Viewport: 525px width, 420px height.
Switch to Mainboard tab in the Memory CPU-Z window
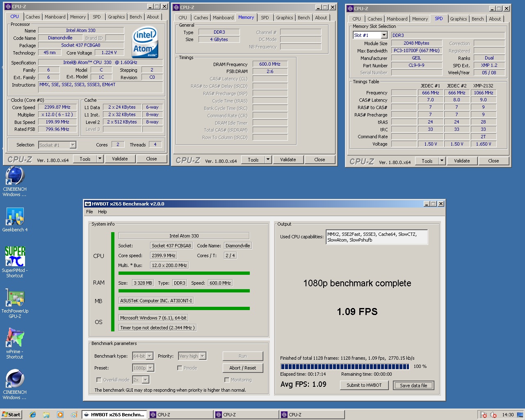tap(223, 18)
